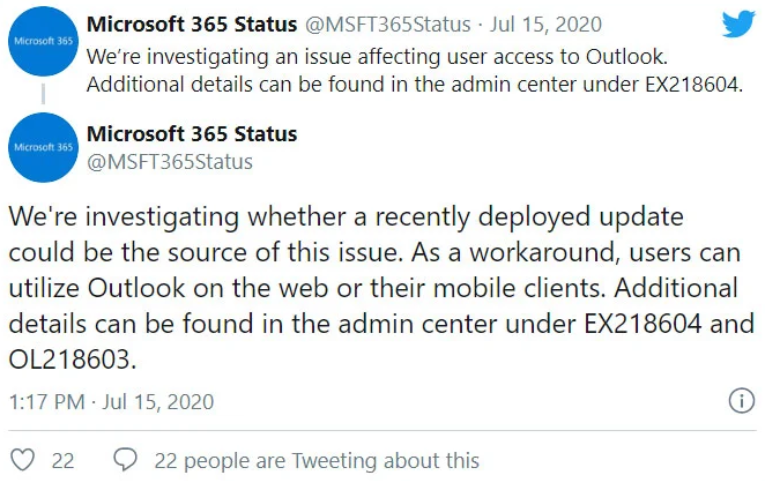Viewport: 765px width, 481px height.
Task: Click the 22 like count number
Action: [x=63, y=461]
